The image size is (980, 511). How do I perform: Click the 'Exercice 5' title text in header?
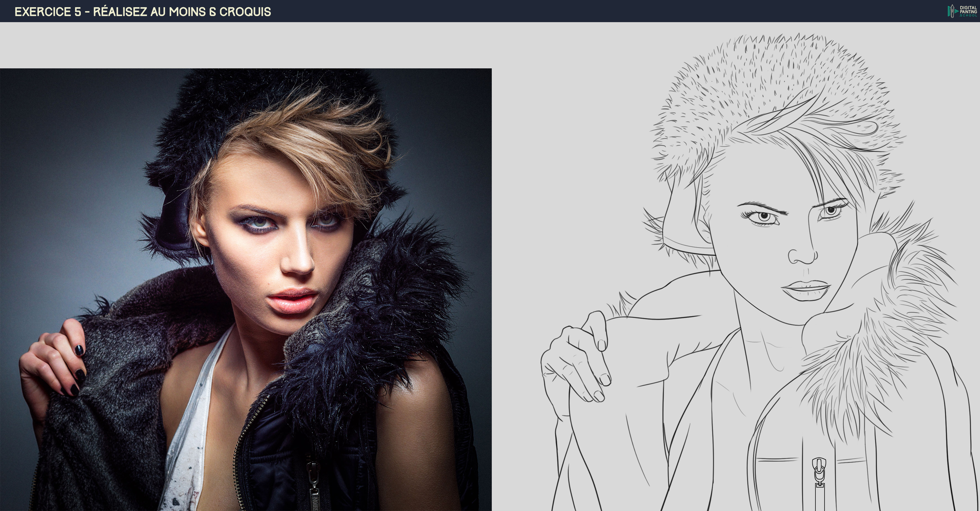[x=48, y=12]
